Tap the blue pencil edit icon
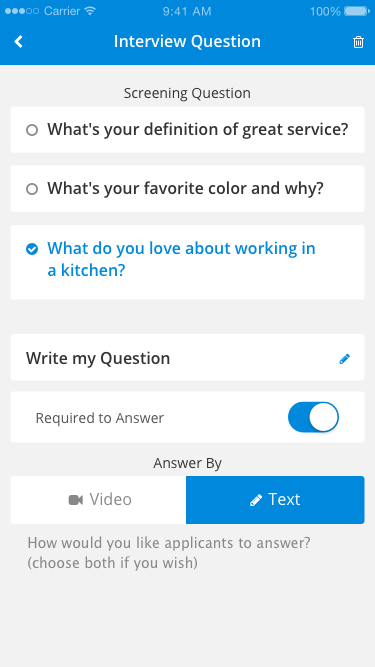 [344, 359]
